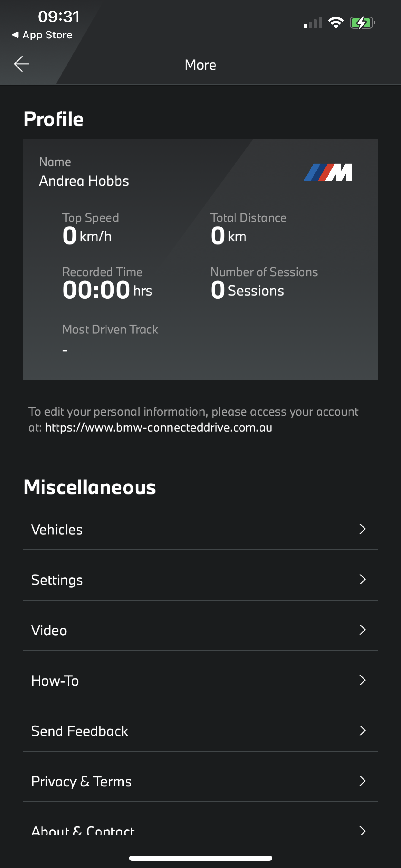Return to App Store via status bar
This screenshot has width=401, height=868.
(x=42, y=35)
